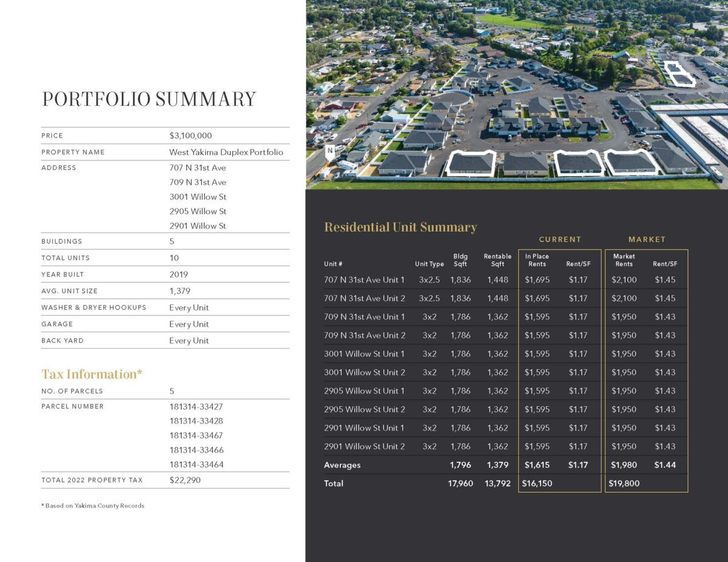Select parcel number 181314-33427
Image resolution: width=728 pixels, height=562 pixels.
pyautogui.click(x=196, y=406)
